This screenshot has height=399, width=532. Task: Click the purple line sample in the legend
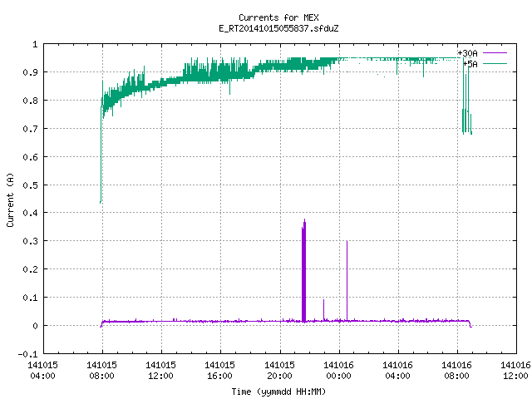tap(495, 53)
